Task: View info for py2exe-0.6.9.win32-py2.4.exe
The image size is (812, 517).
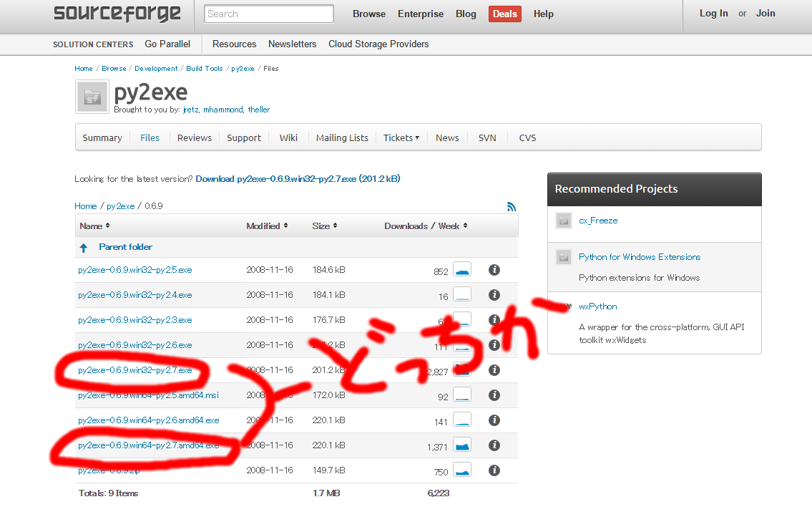Action: coord(494,294)
